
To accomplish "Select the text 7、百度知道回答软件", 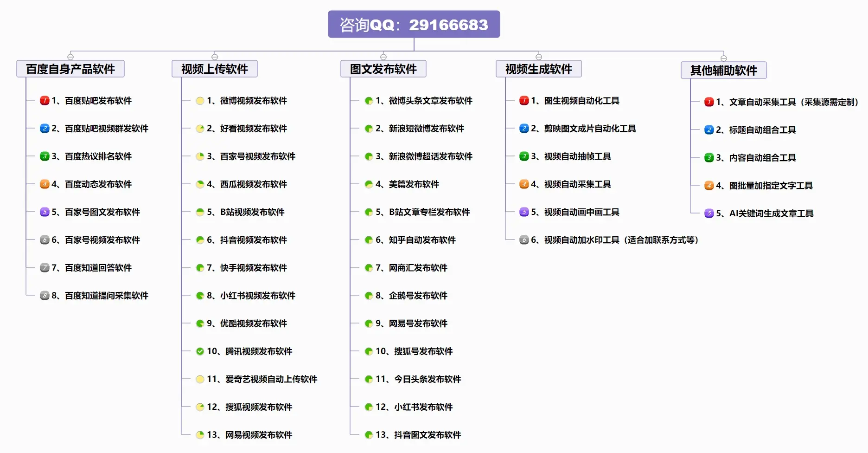I will [x=92, y=268].
